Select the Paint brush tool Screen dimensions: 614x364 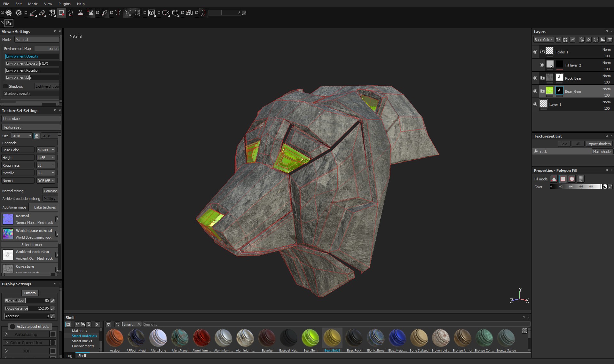(x=33, y=13)
